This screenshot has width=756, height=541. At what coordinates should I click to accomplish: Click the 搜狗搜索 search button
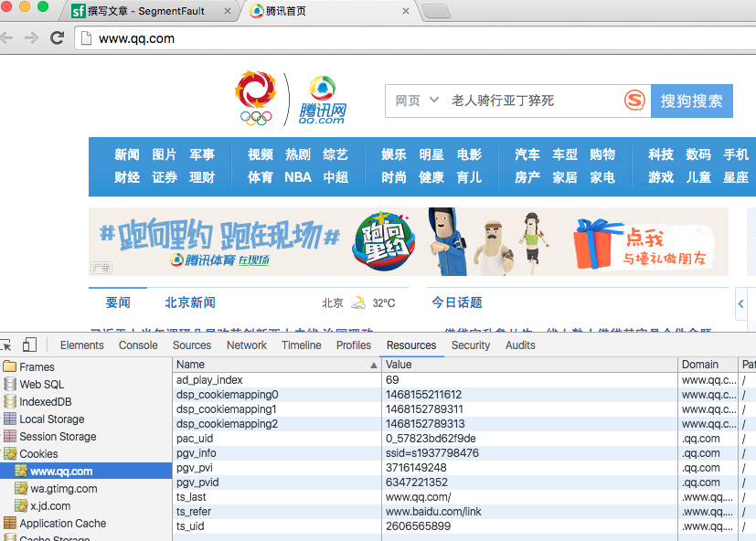tap(692, 101)
